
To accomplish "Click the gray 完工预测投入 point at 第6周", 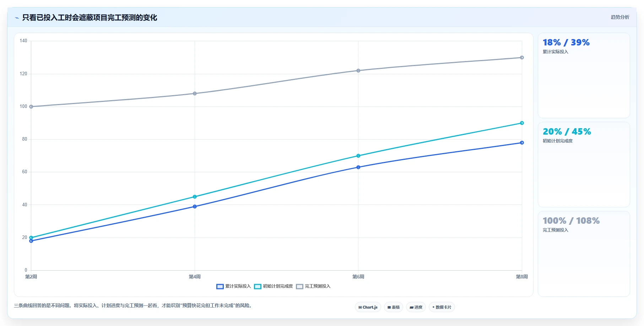I will pos(358,71).
